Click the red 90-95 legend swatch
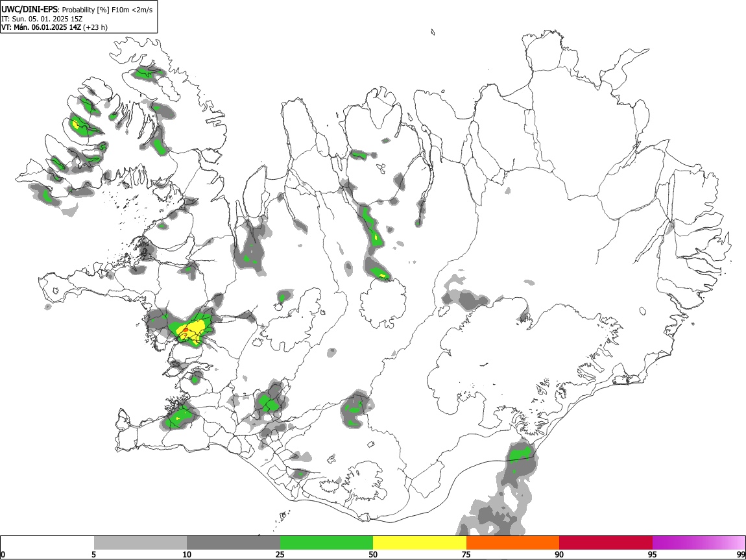746x560 pixels. click(x=606, y=543)
